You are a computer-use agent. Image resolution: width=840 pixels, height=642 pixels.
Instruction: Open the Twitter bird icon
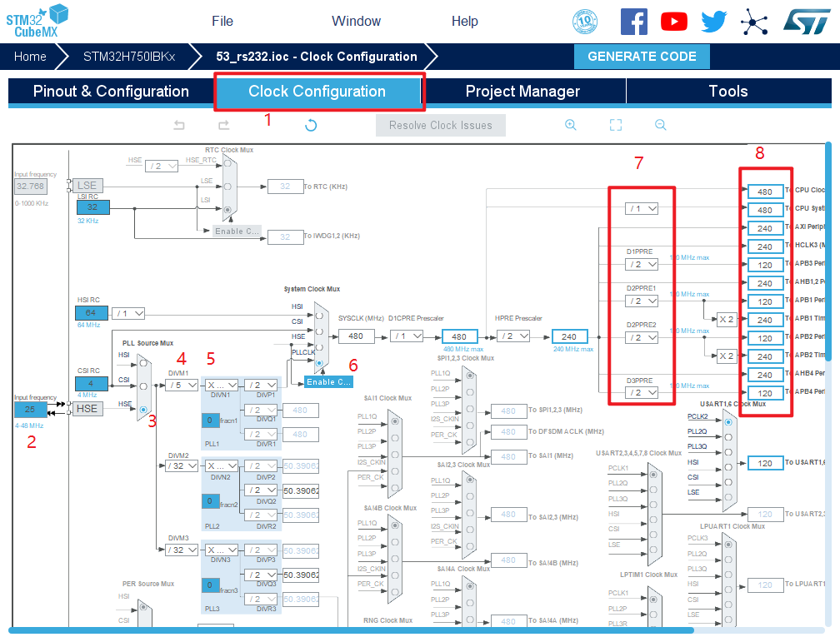point(714,22)
